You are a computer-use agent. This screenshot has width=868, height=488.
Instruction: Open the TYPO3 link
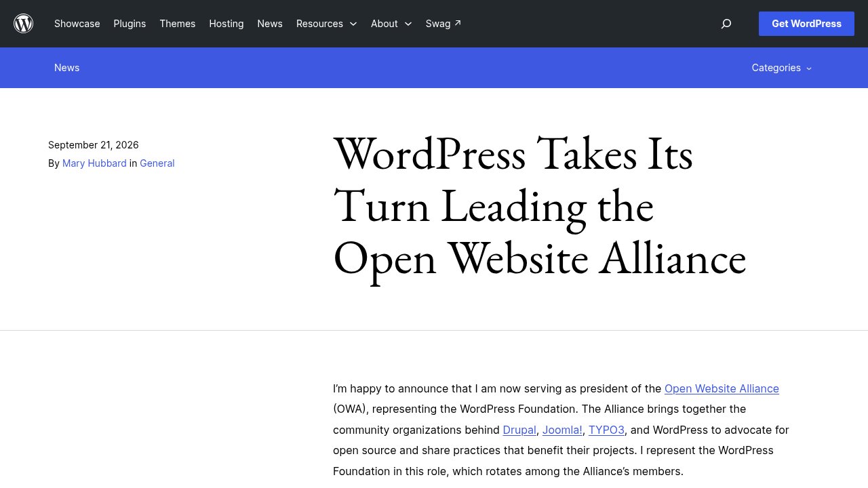coord(606,430)
